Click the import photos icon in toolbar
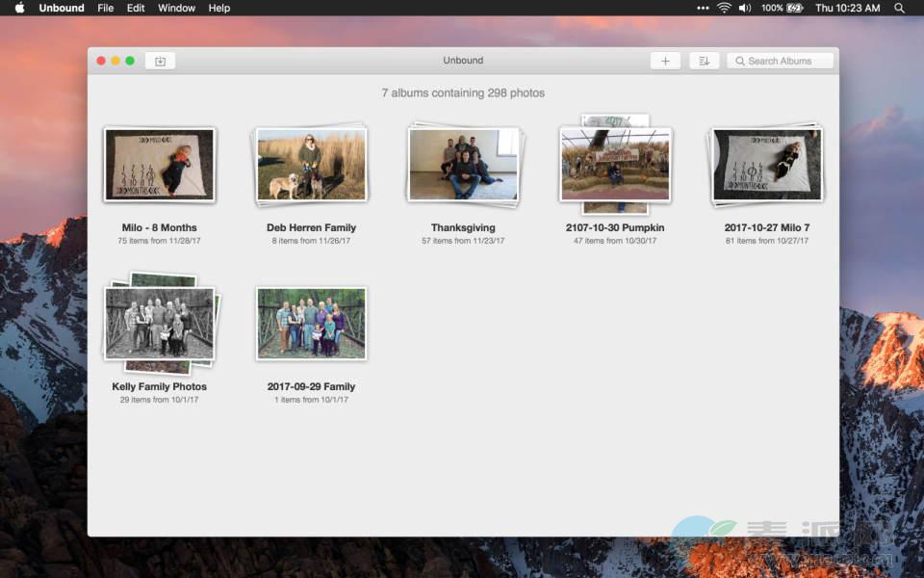The height and width of the screenshot is (578, 924). coord(160,61)
